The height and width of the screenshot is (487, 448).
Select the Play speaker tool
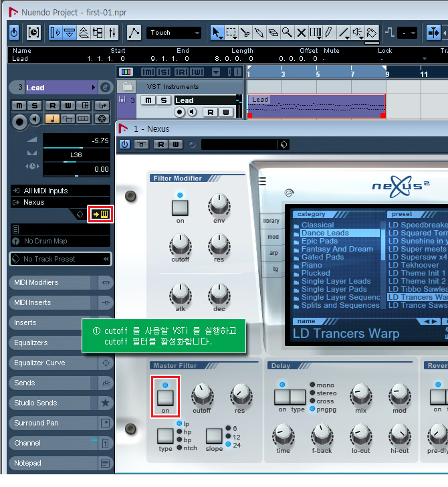(358, 32)
